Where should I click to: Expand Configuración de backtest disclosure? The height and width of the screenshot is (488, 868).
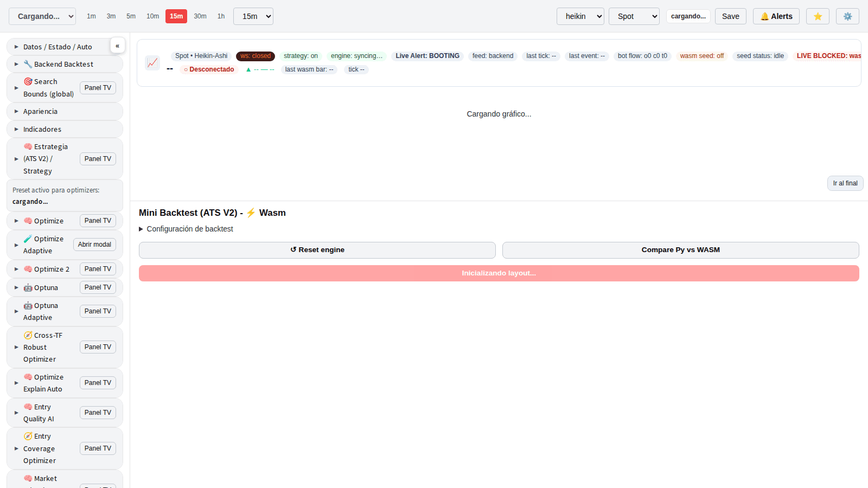point(186,229)
